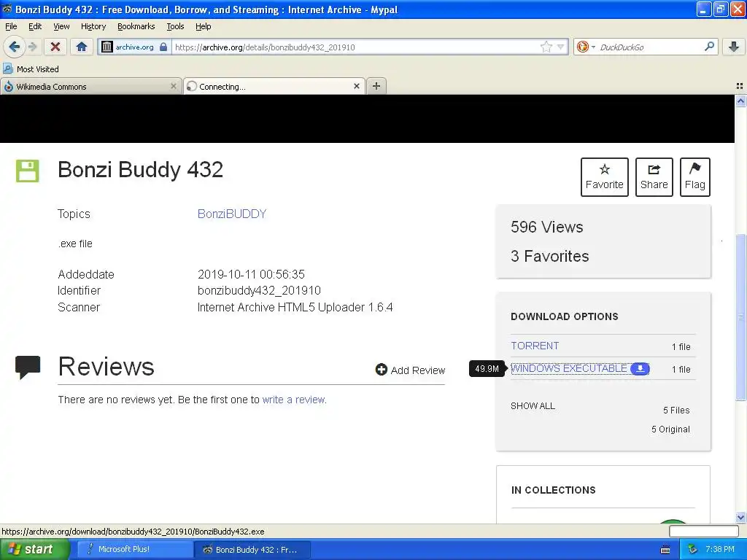Click Add Review
Image resolution: width=747 pixels, height=560 pixels.
click(410, 370)
